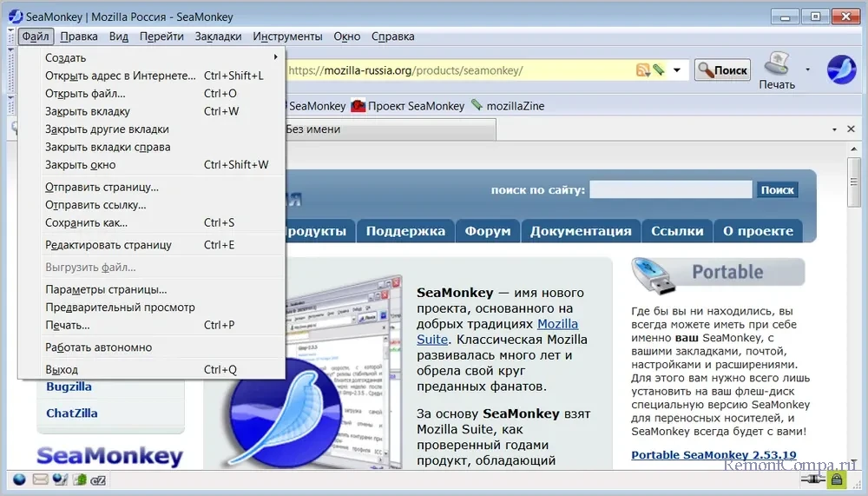Viewport: 868px width, 496px height.
Task: Open the Правка menu
Action: coord(79,36)
